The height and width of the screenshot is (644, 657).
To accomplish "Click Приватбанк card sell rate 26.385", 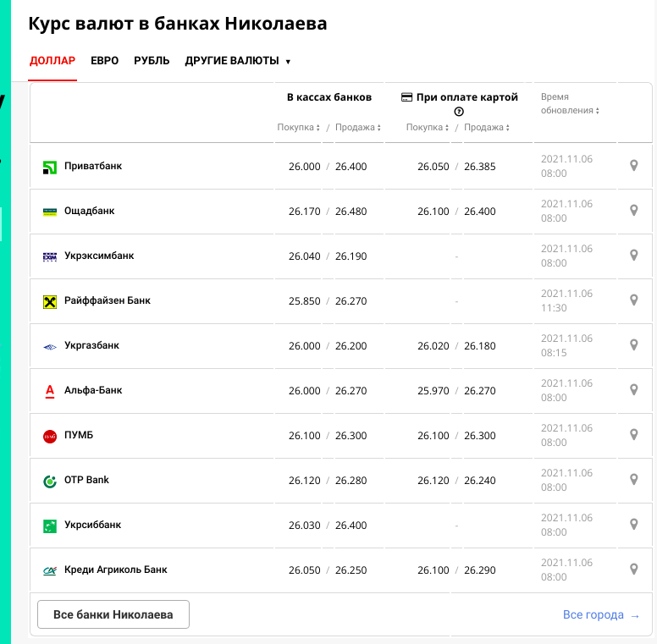I will [x=480, y=167].
